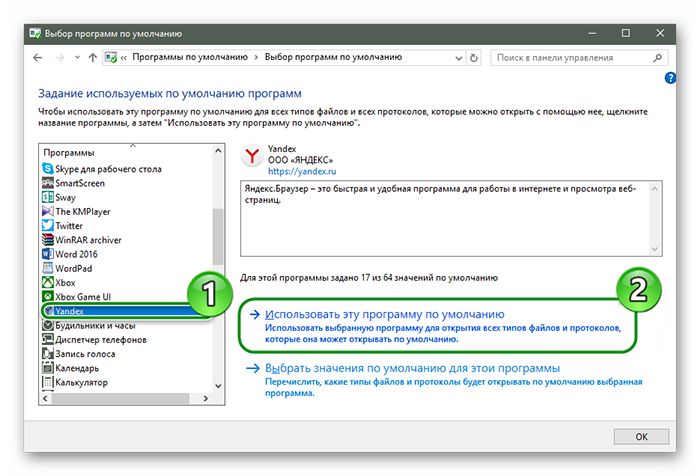Click Использовать эту программу по умолчанию
Image resolution: width=700 pixels, height=476 pixels.
(384, 314)
